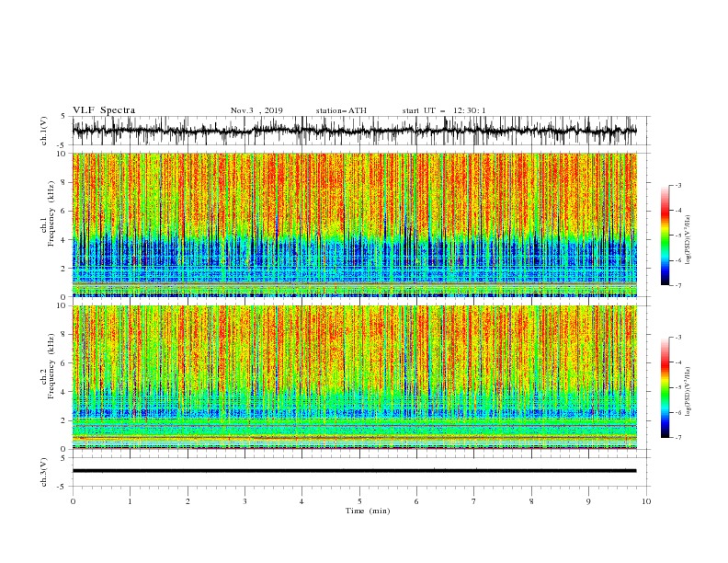Click time axis tick label "1"
The image size is (728, 563).
pyautogui.click(x=130, y=501)
